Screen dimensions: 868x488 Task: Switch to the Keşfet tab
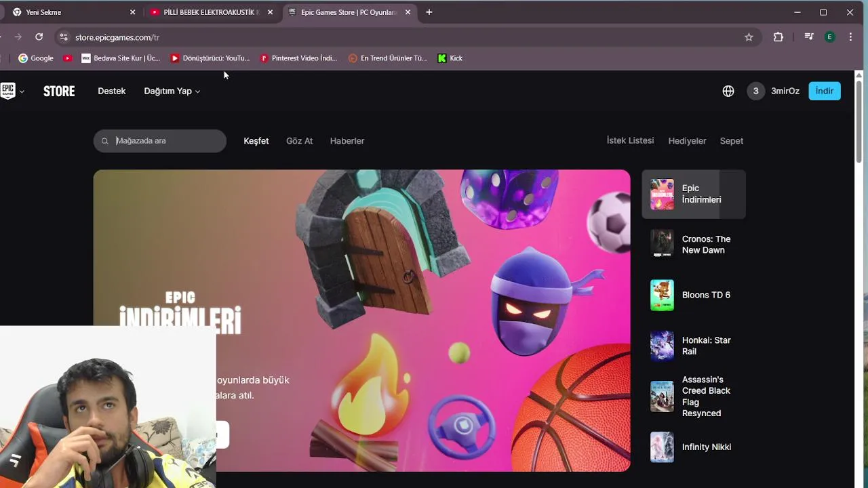click(256, 141)
